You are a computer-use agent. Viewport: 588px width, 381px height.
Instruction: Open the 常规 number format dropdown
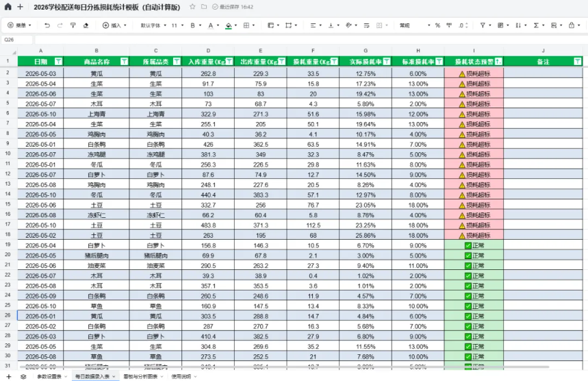(415, 25)
